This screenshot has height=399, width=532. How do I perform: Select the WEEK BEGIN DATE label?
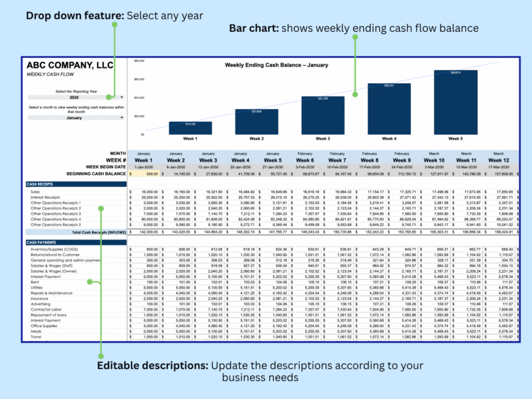click(x=106, y=167)
